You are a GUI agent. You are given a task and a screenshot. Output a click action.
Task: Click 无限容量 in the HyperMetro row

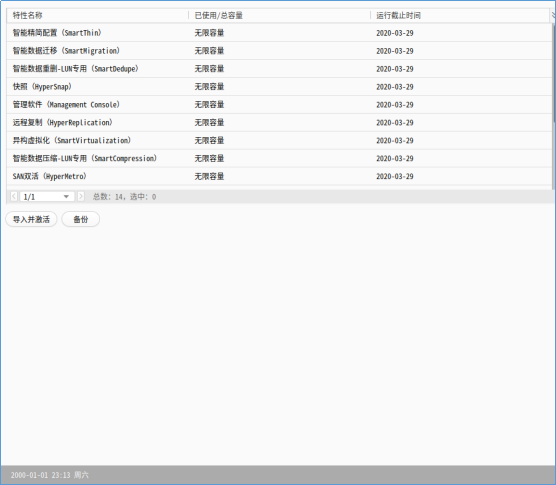209,176
